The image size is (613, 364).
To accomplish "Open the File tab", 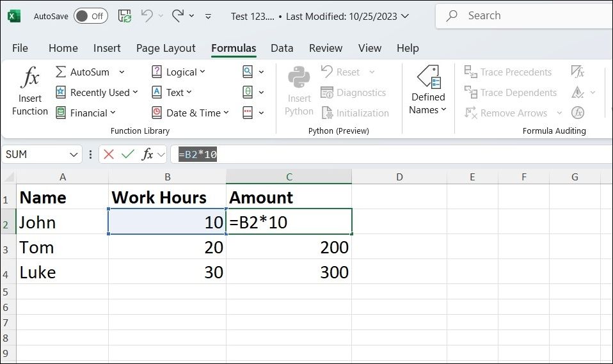I will (x=20, y=48).
